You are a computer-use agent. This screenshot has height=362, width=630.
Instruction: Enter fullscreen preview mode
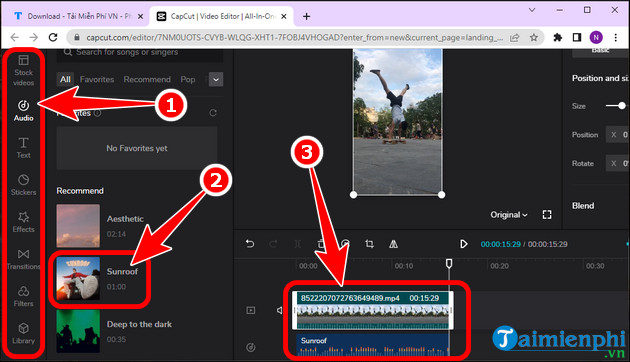[x=547, y=215]
